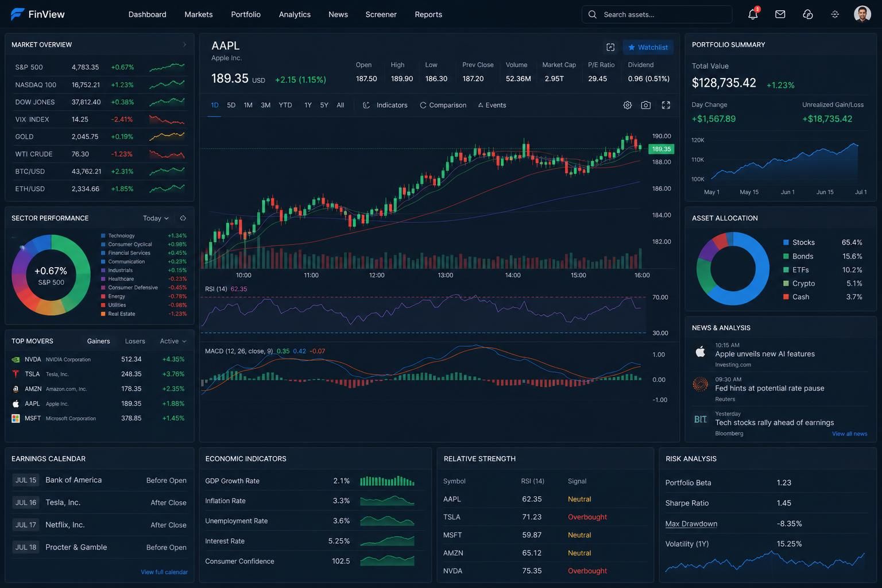
Task: Expand the chart to fullscreen
Action: tap(666, 105)
